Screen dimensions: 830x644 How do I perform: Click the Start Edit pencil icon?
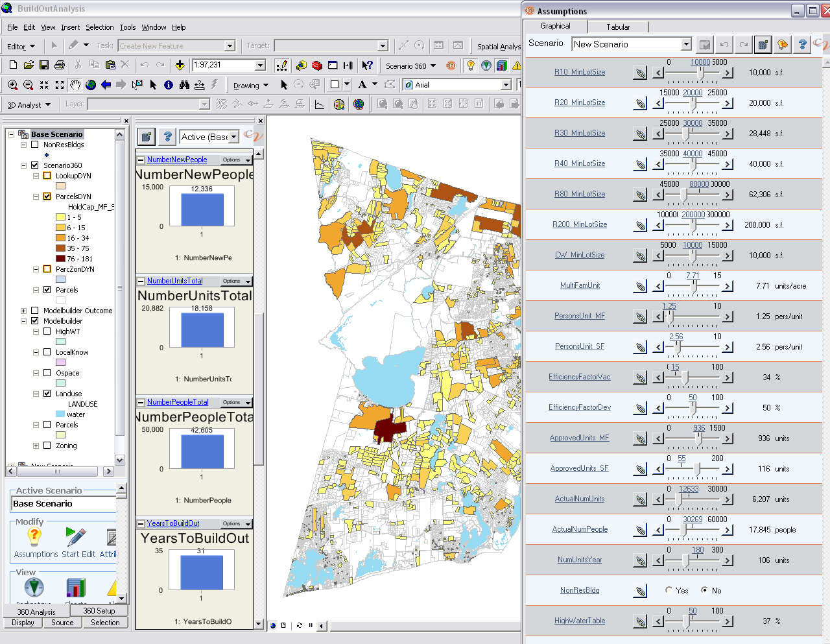75,536
